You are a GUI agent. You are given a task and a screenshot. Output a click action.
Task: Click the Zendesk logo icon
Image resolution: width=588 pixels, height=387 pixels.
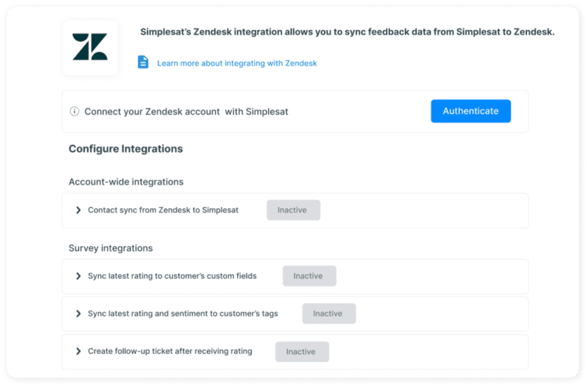point(90,48)
